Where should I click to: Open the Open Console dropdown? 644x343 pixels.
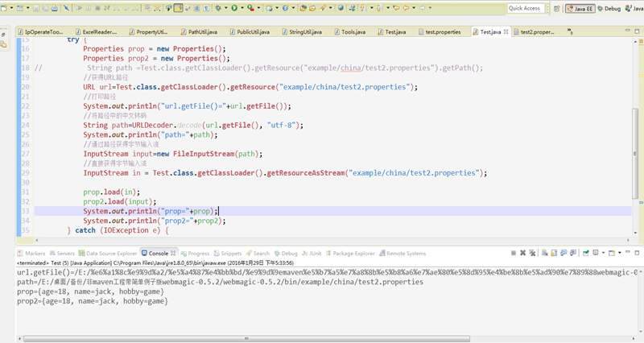[619, 253]
